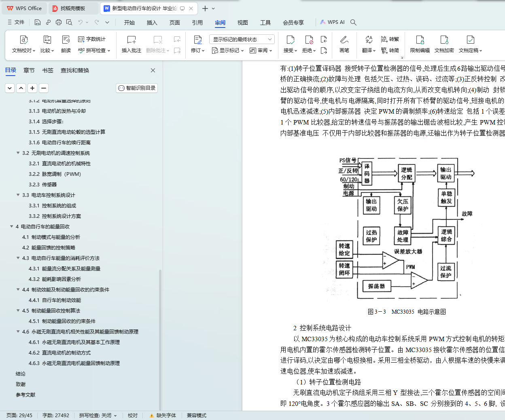Jump to 4.2 能量回馈的控制策略 heading

49,247
